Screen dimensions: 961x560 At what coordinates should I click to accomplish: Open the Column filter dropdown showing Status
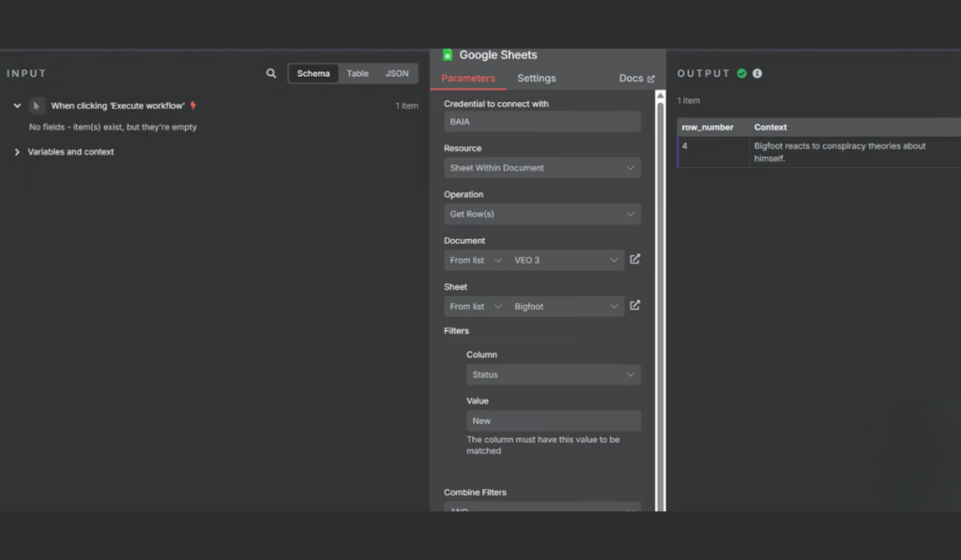coord(553,374)
